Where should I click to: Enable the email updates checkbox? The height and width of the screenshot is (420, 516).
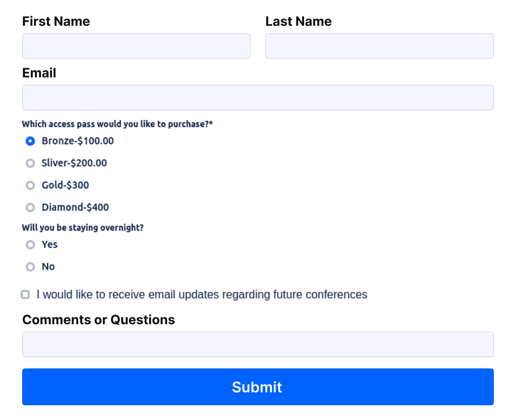pos(25,294)
